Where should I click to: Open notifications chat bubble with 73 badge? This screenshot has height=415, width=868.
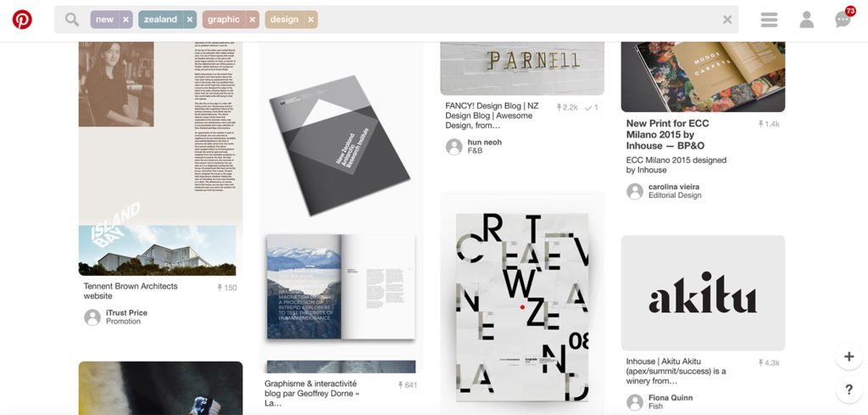(x=843, y=19)
